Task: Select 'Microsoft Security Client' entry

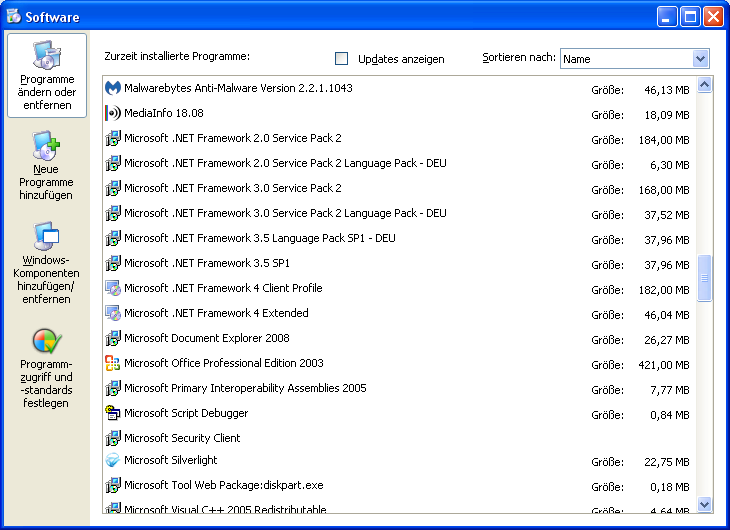Action: 399,438
